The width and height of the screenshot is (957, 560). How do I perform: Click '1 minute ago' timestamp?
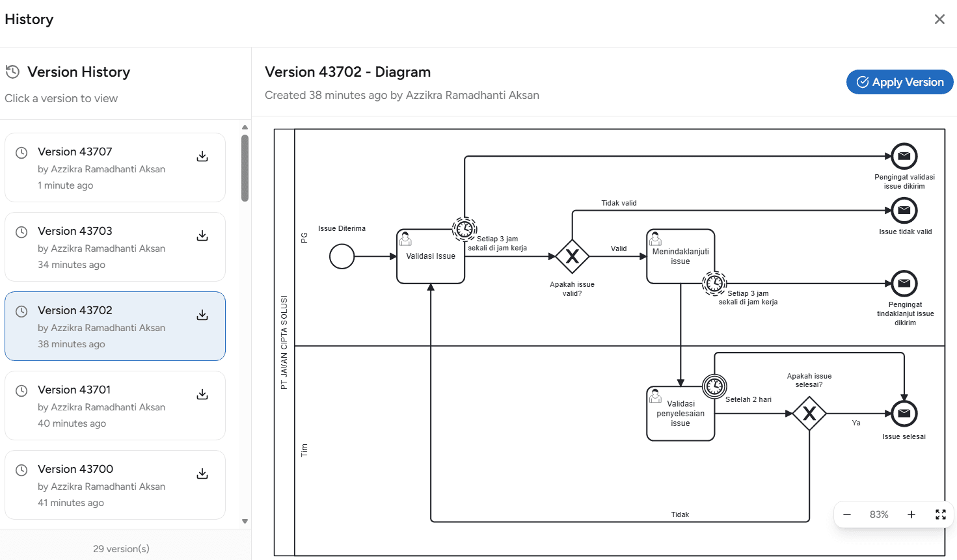(x=65, y=185)
